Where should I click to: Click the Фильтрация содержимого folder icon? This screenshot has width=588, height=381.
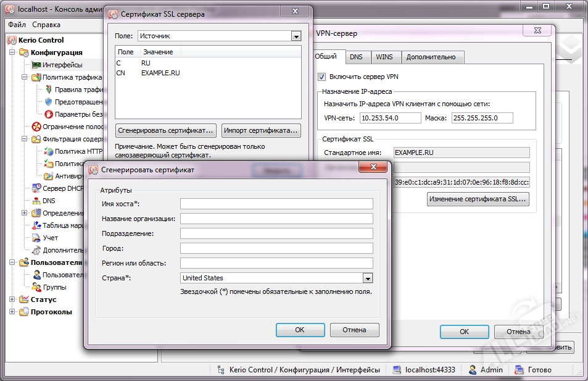tap(36, 139)
